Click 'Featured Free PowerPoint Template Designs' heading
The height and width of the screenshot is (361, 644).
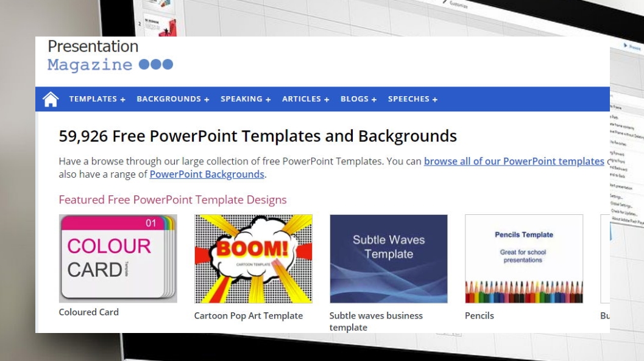[172, 200]
